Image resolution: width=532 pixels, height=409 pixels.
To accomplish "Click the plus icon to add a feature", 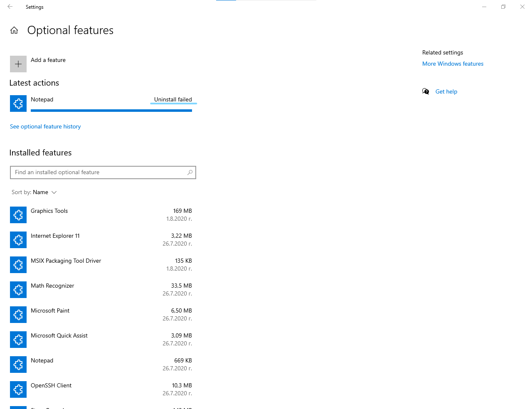I will point(18,64).
